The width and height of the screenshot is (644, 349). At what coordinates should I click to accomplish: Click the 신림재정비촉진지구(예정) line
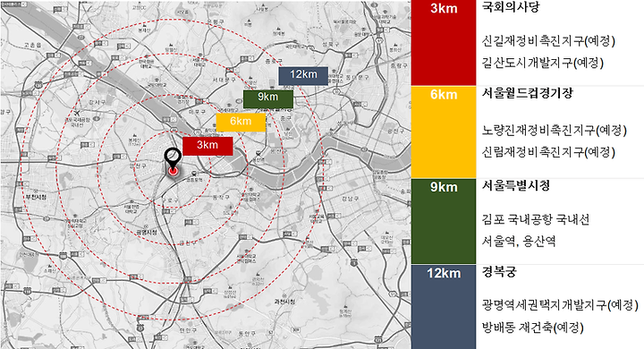pos(548,152)
